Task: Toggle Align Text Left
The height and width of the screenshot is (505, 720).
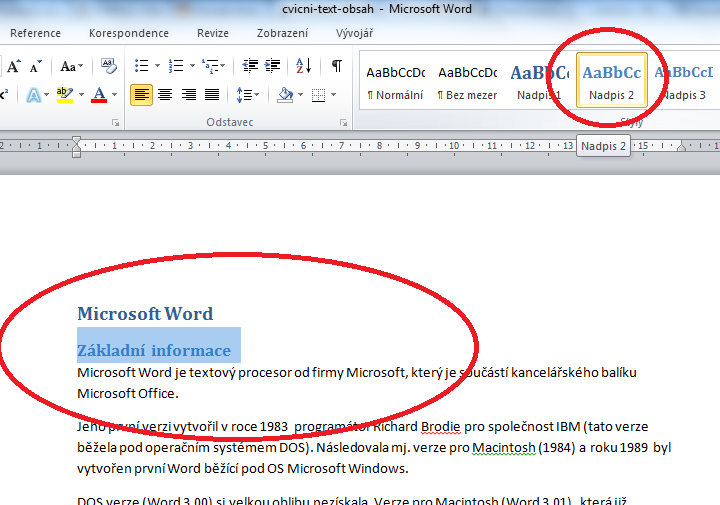Action: [x=141, y=95]
